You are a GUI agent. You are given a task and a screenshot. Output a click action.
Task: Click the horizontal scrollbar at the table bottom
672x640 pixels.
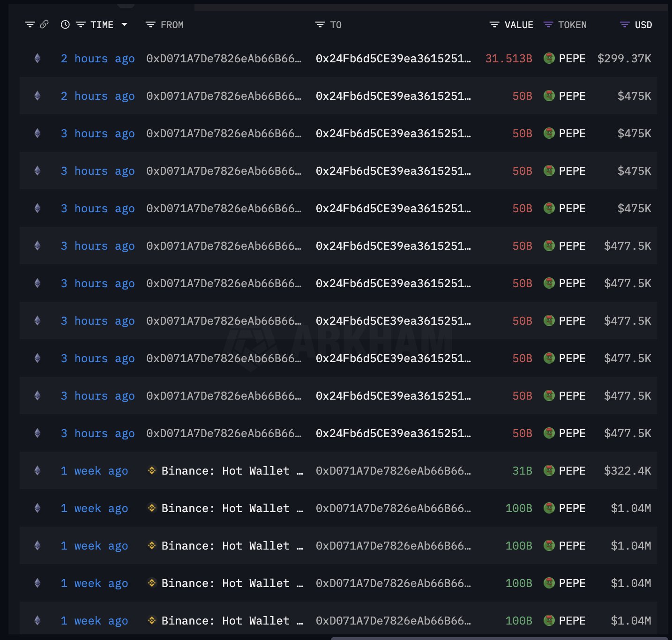click(500, 638)
